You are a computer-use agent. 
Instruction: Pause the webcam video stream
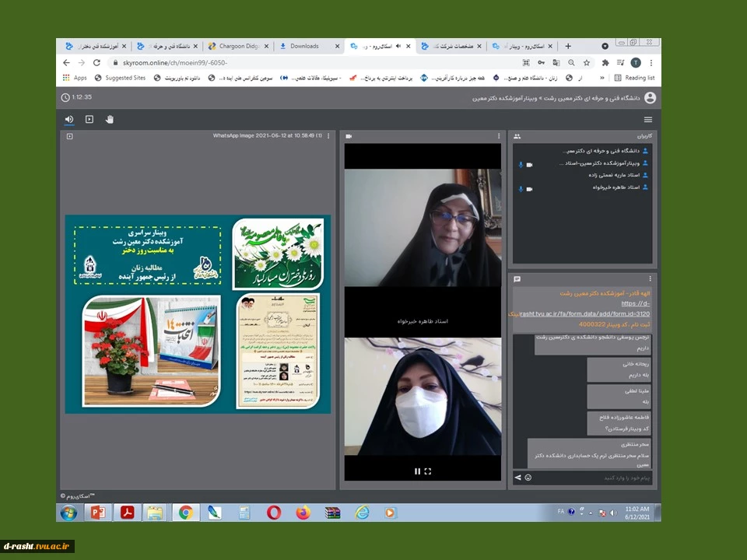(417, 471)
